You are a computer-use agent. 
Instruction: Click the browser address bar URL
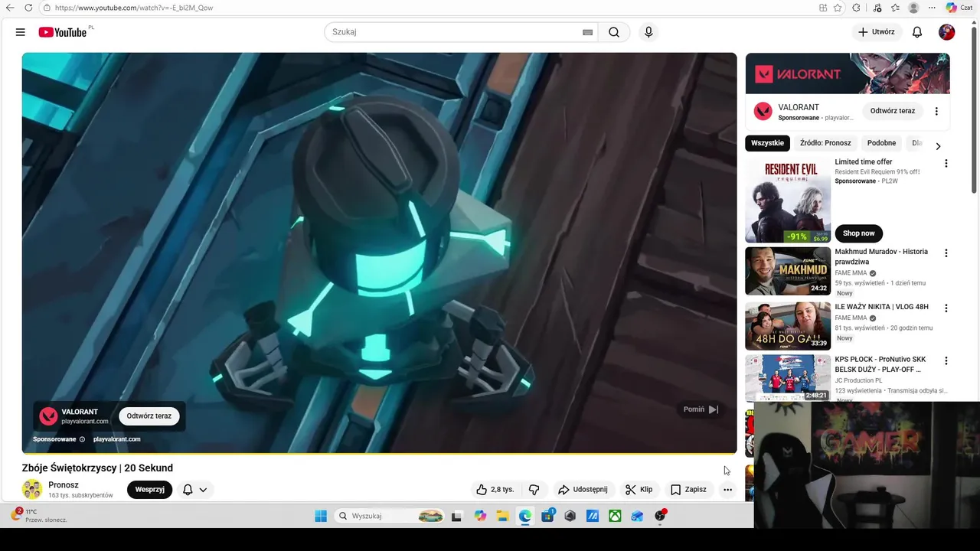click(134, 8)
